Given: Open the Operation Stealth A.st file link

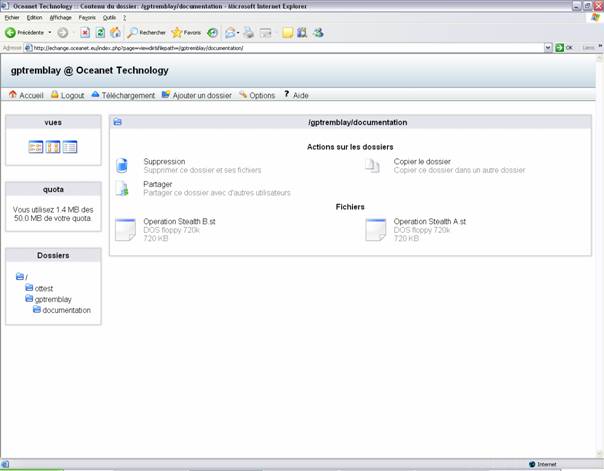Looking at the screenshot, I should (430, 221).
